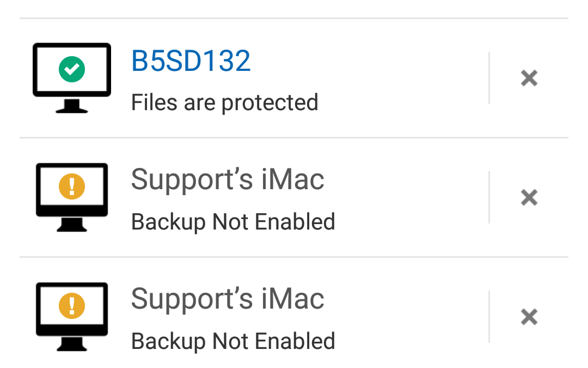The width and height of the screenshot is (588, 368).
Task: Click the middle row Support's iMac monitor icon
Action: 72,197
